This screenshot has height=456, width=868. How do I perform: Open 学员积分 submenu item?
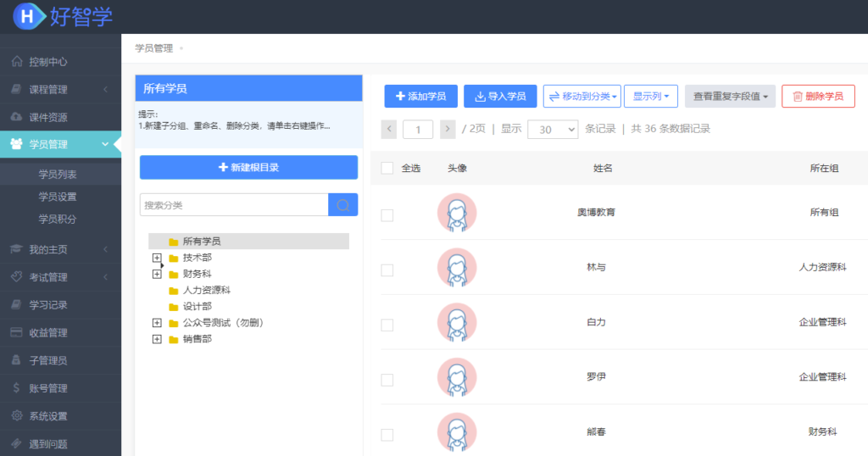pyautogui.click(x=58, y=220)
